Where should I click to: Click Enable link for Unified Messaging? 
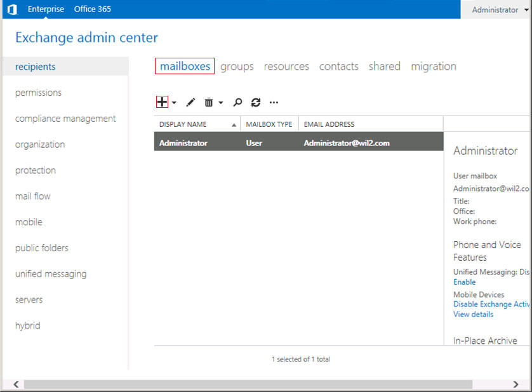pyautogui.click(x=464, y=282)
